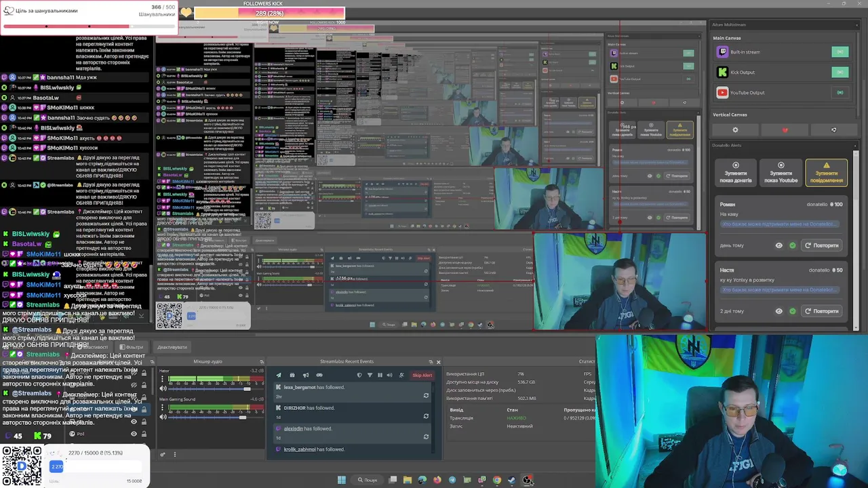Click green checkmark on Настя donation
This screenshot has height=488, width=868.
pos(792,311)
